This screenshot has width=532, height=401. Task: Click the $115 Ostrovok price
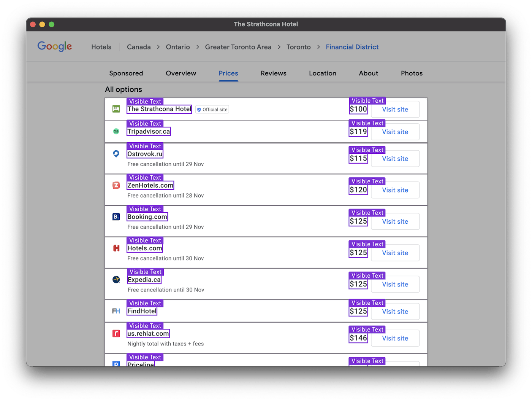[359, 158]
